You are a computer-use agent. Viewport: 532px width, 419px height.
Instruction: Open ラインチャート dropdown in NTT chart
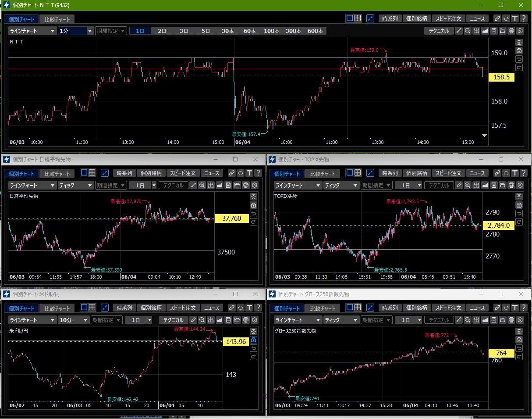[32, 31]
